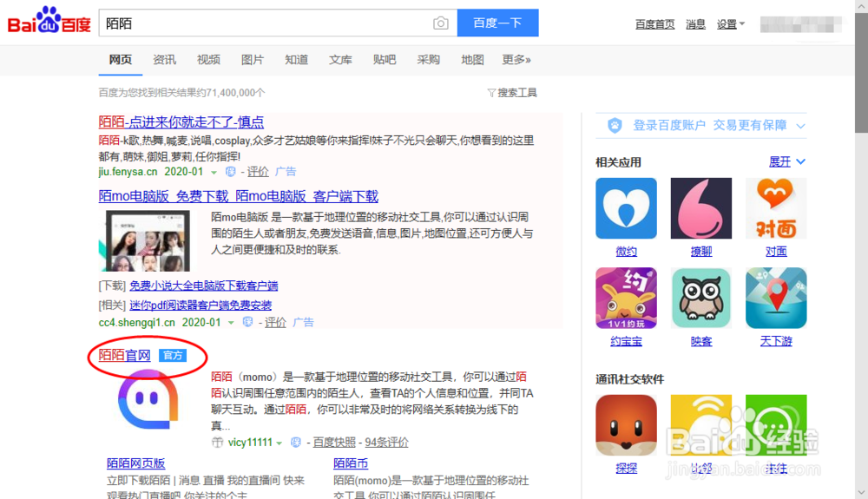The width and height of the screenshot is (868, 499).
Task: Expand the 相关应用 list with 展开
Action: (x=786, y=161)
